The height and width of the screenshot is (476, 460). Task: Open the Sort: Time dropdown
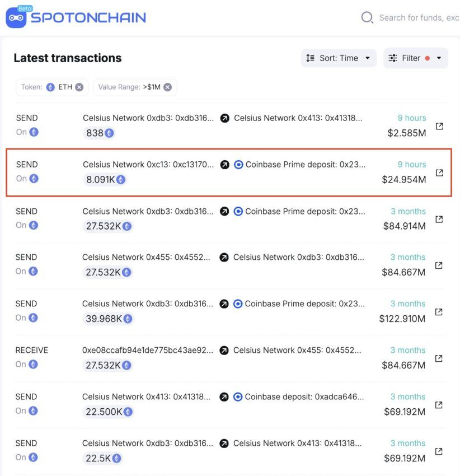click(339, 58)
